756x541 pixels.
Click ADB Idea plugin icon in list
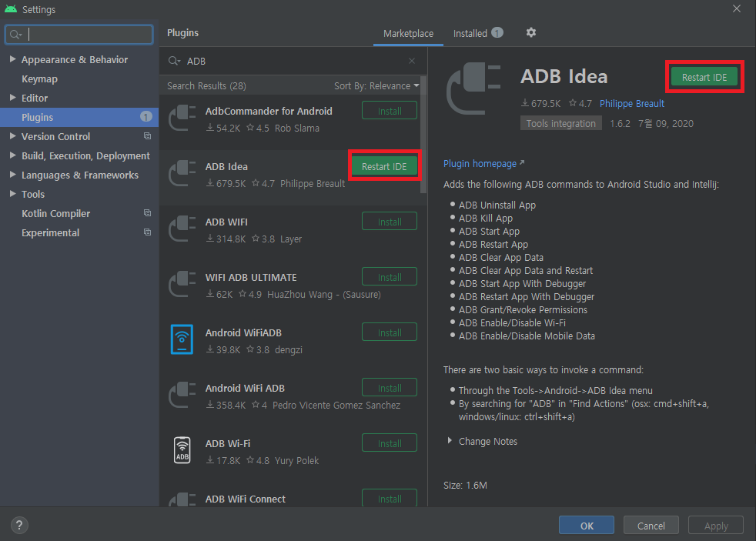click(182, 173)
